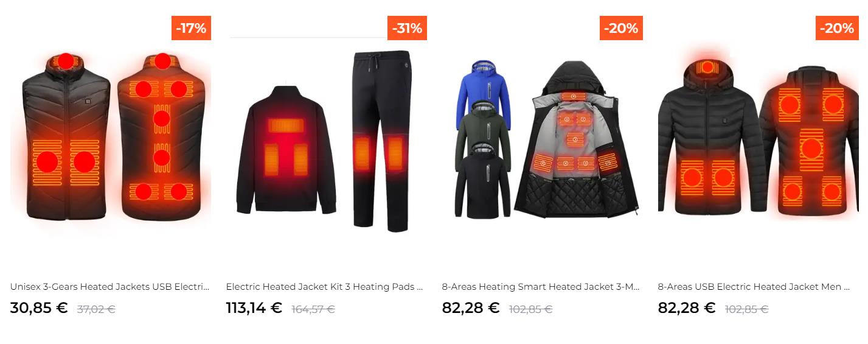Viewport: 868px width, 344px height.
Task: Click the 82,28 € price of smart jacket
Action: [x=471, y=308]
